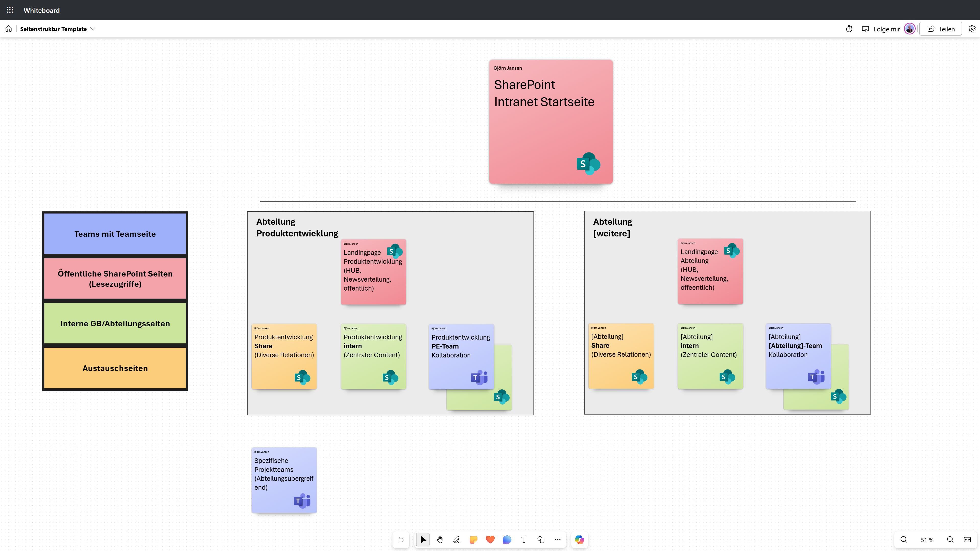980x551 pixels.
Task: Open Björn Jansen's profile avatar
Action: click(x=909, y=29)
